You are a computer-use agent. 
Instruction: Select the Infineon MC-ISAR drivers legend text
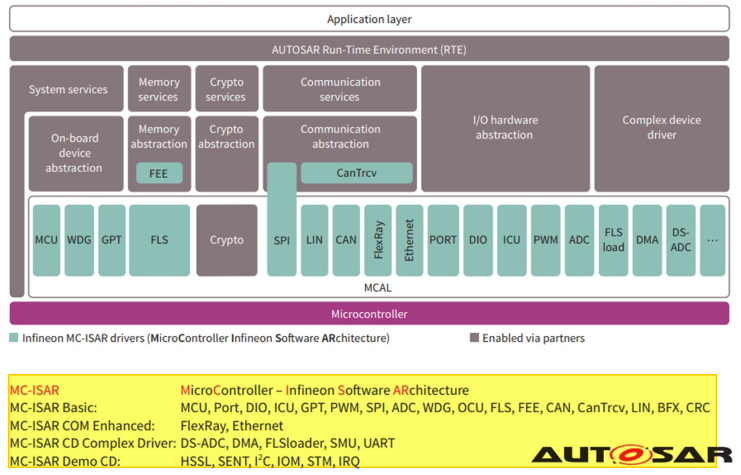coord(206,338)
